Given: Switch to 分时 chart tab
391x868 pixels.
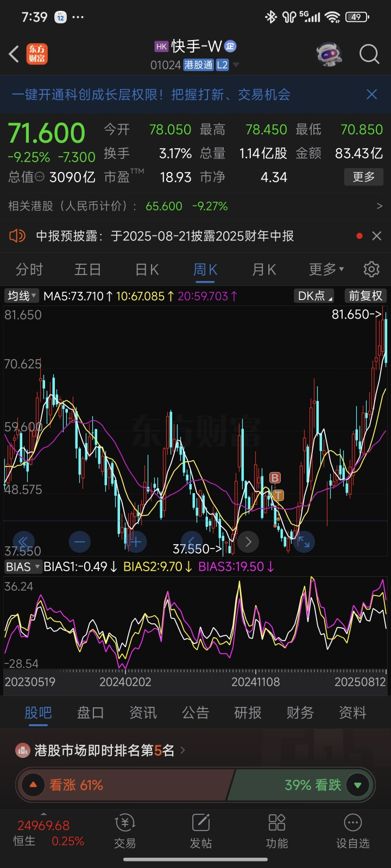Looking at the screenshot, I should (29, 269).
